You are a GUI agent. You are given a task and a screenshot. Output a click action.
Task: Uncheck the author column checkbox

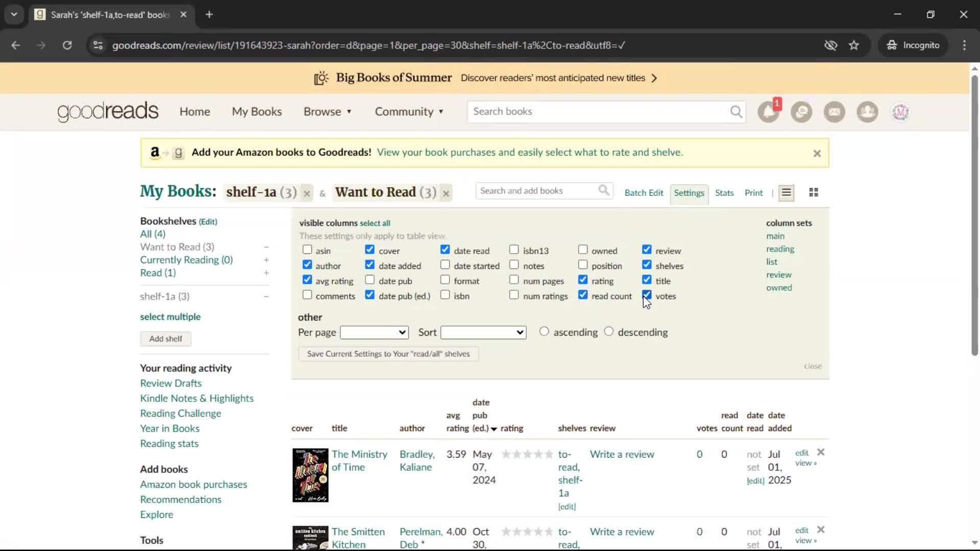click(307, 265)
